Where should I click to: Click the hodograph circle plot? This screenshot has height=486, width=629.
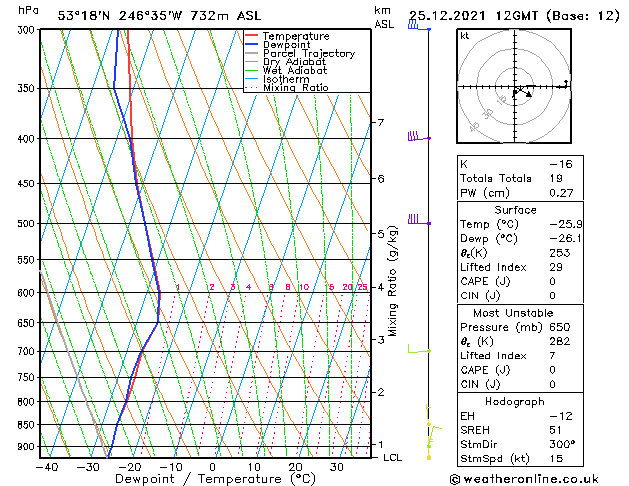(515, 88)
